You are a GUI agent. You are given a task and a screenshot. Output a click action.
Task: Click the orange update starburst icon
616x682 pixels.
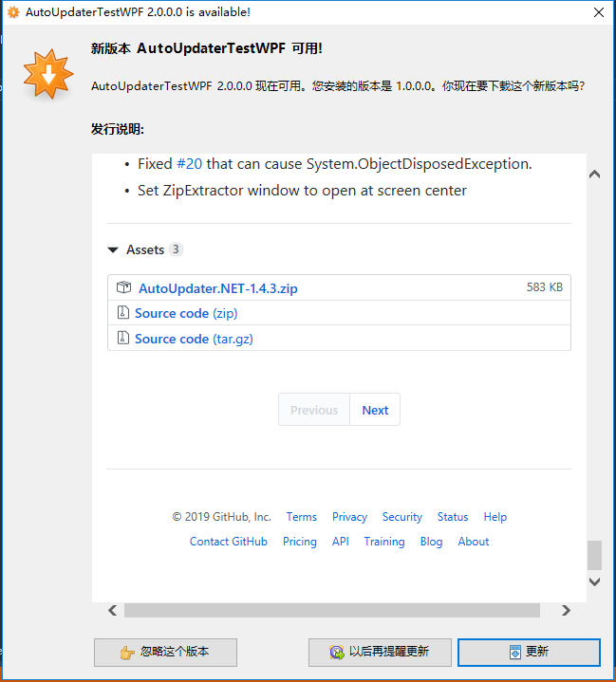(48, 73)
